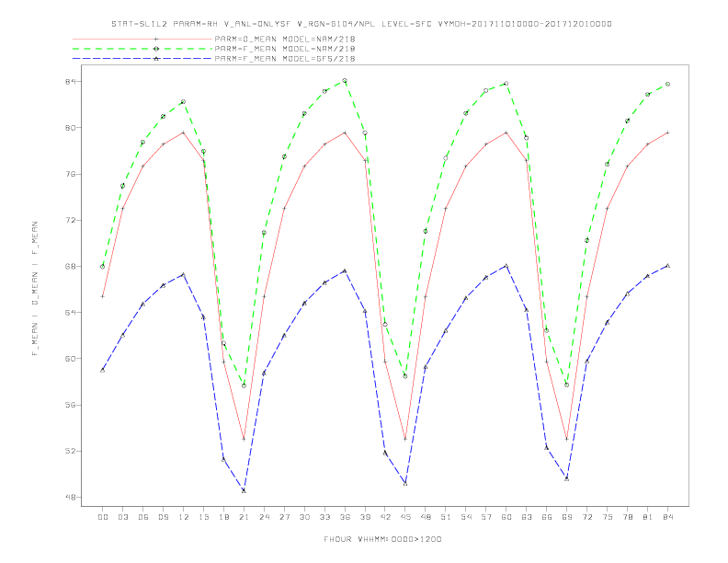This screenshot has height=563, width=728.
Task: Click the y-axis tick label 76
Action: click(70, 174)
